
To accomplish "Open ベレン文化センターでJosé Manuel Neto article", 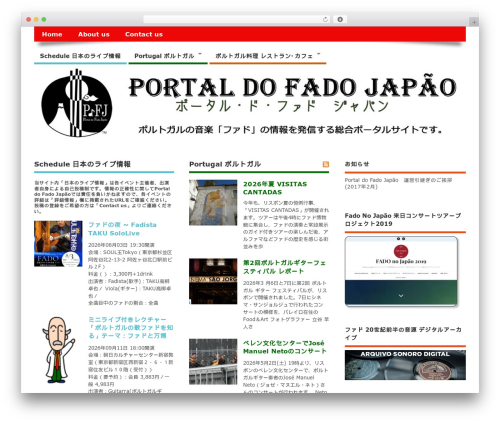I will click(284, 347).
